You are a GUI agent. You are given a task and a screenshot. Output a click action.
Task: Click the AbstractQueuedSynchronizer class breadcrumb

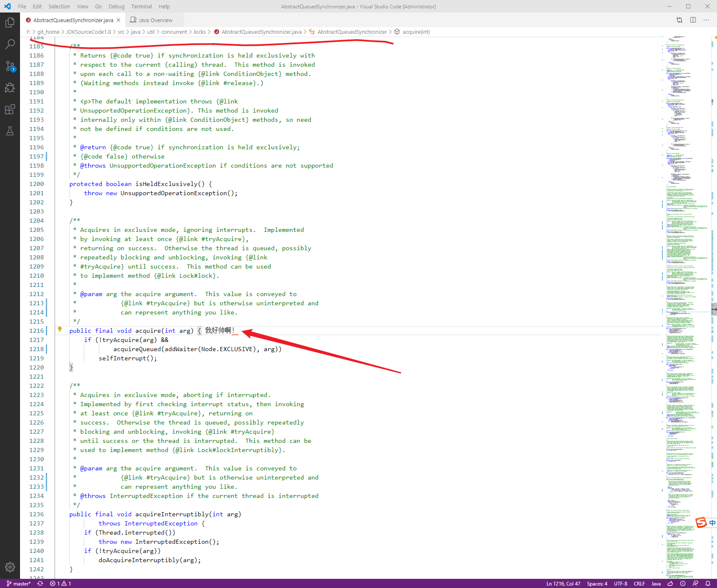tap(352, 32)
